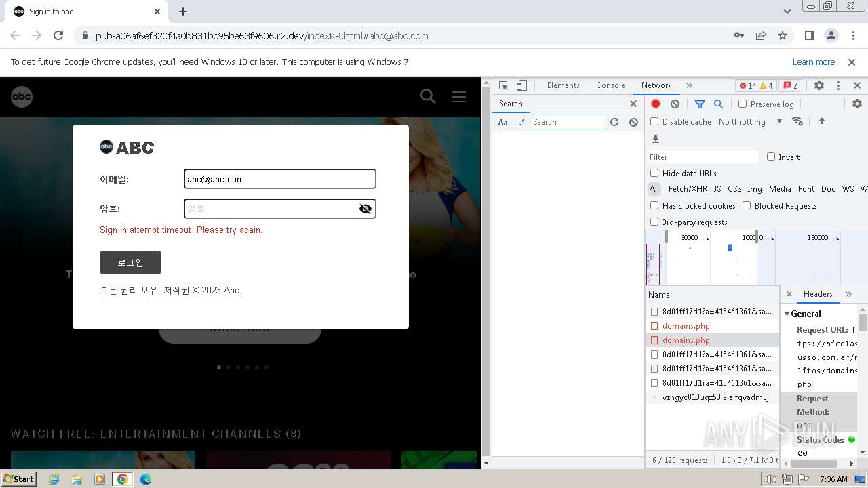Click the Learn more link

[x=814, y=62]
